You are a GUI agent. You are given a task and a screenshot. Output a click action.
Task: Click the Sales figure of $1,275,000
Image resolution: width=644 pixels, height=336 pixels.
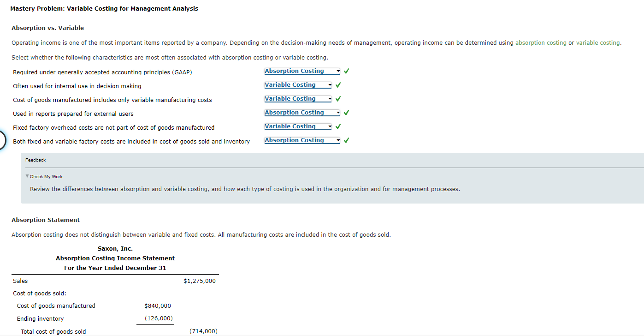click(x=200, y=281)
